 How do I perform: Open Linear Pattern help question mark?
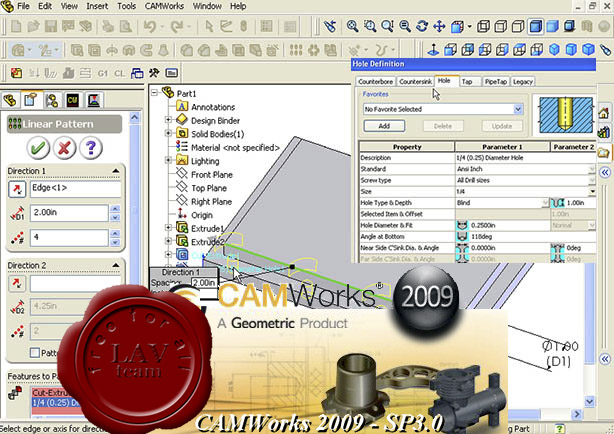tap(90, 148)
